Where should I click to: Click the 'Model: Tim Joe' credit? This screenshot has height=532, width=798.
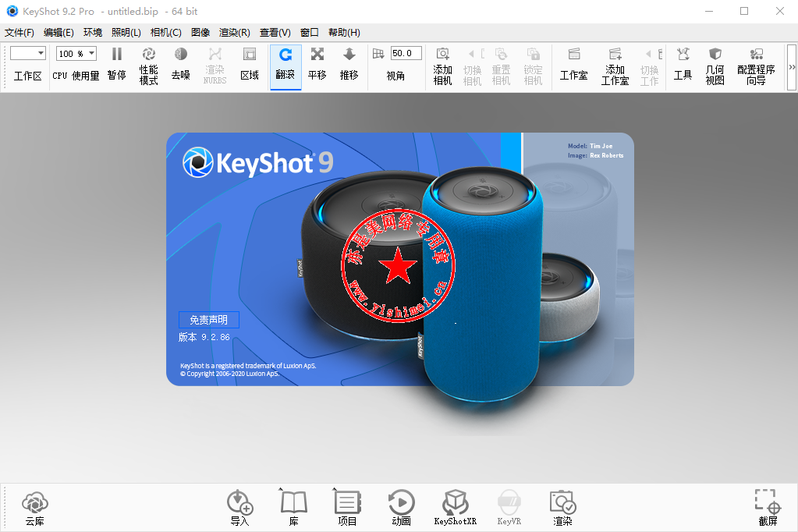pyautogui.click(x=591, y=146)
